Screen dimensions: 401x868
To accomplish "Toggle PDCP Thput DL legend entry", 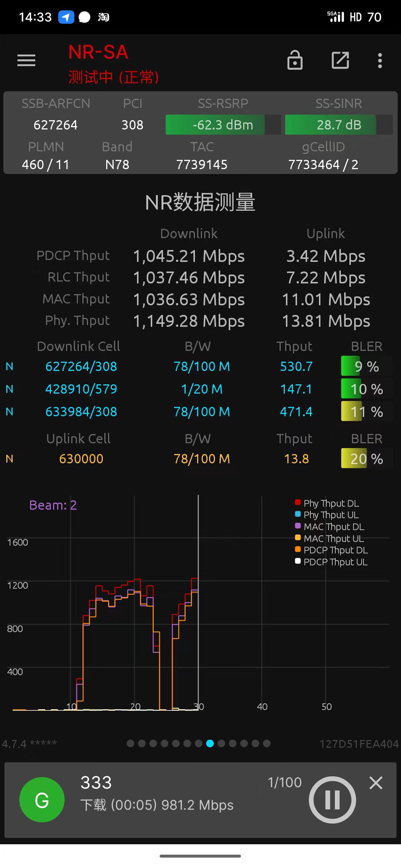I will click(331, 550).
